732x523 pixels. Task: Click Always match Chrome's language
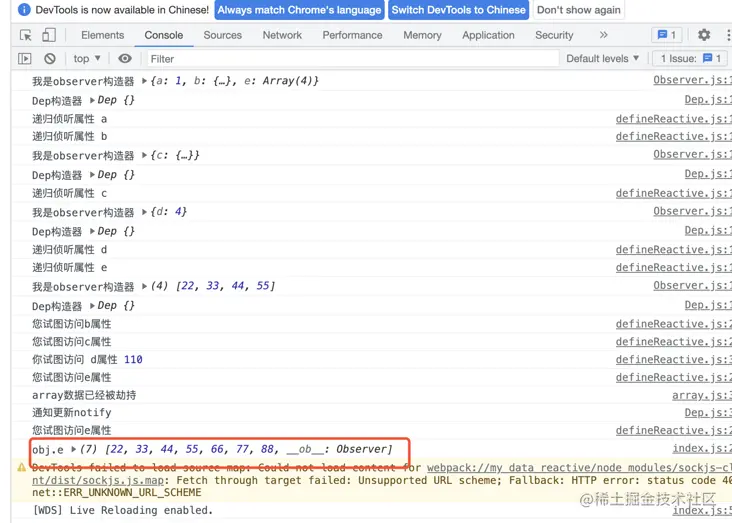(299, 10)
